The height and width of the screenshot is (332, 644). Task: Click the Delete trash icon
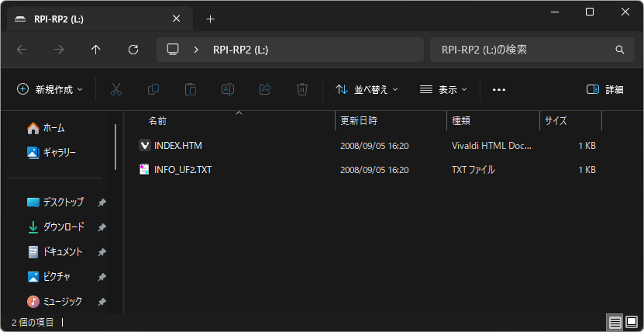(x=302, y=89)
